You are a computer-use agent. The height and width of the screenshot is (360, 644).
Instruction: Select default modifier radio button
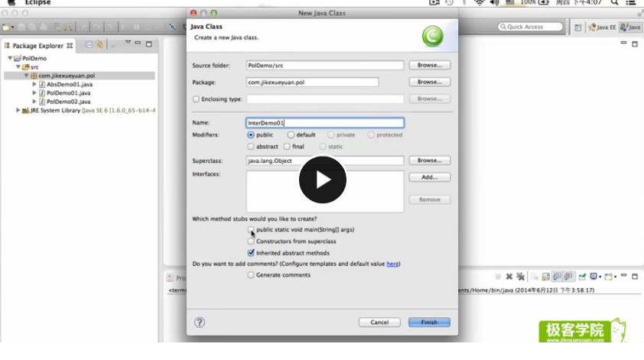[291, 135]
